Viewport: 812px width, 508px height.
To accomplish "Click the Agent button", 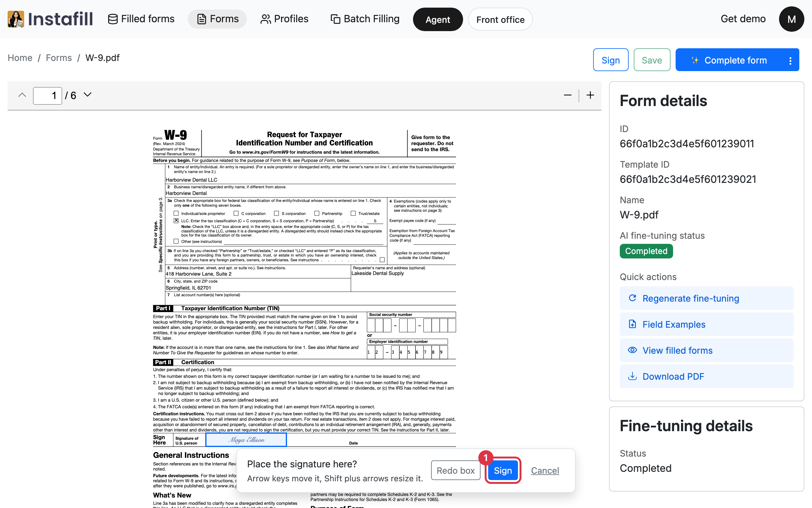I will click(437, 19).
